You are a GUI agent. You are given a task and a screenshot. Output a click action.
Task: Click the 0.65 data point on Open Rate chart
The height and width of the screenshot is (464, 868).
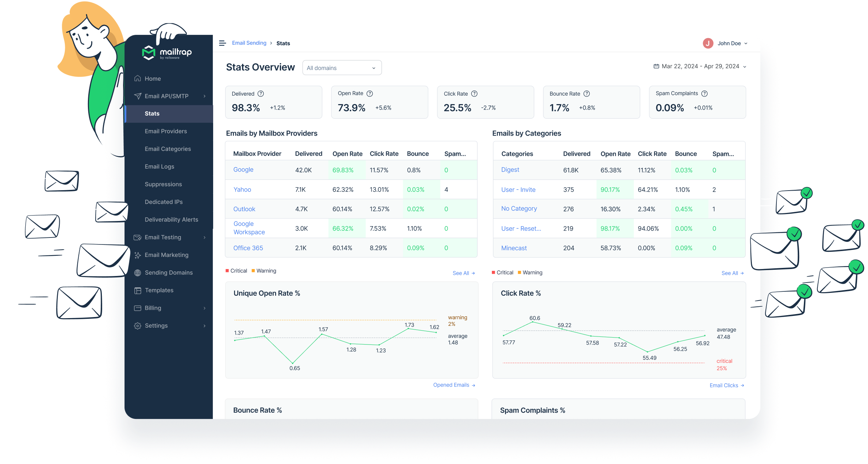[293, 363]
